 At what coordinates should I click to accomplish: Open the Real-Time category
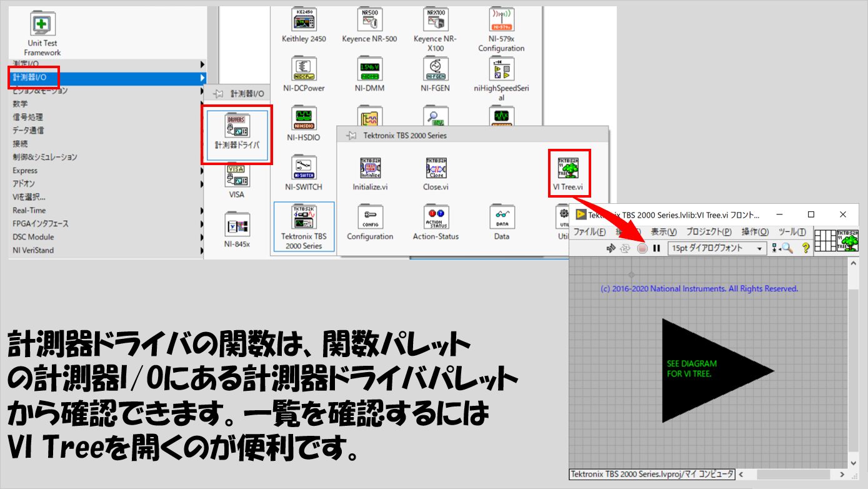107,210
